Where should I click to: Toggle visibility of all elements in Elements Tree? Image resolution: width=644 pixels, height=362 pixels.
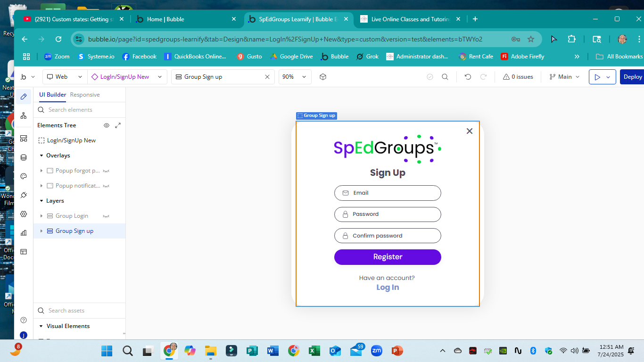(107, 125)
